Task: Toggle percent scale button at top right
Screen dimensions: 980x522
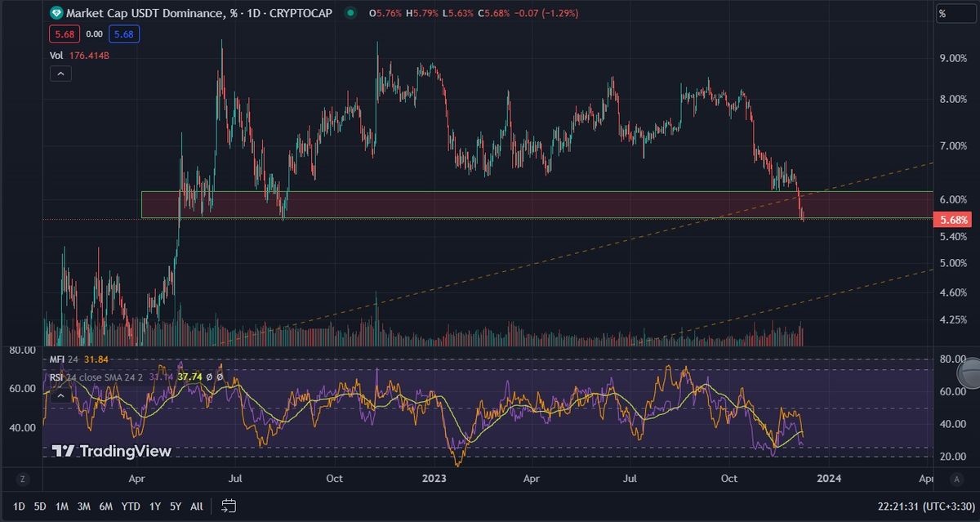Action: point(942,14)
